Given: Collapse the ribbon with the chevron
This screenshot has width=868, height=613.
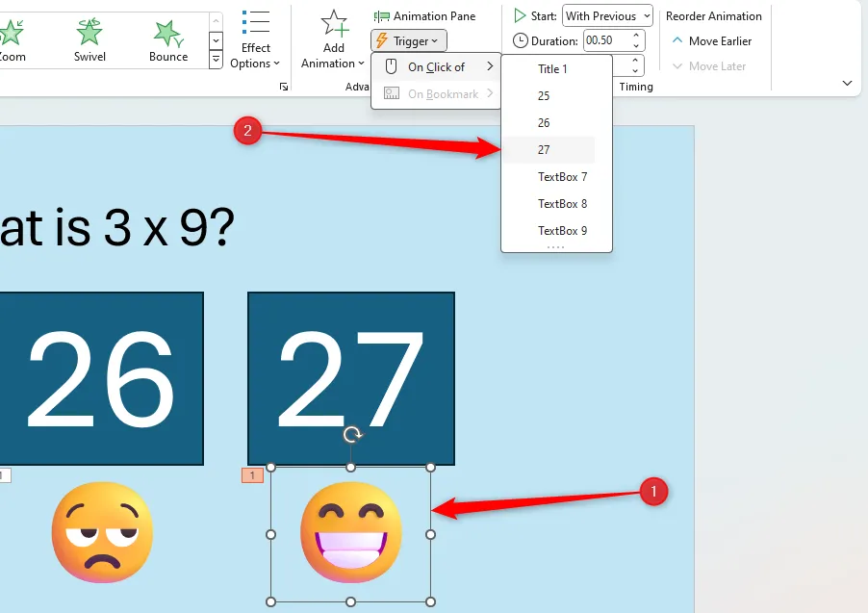Looking at the screenshot, I should [x=846, y=83].
